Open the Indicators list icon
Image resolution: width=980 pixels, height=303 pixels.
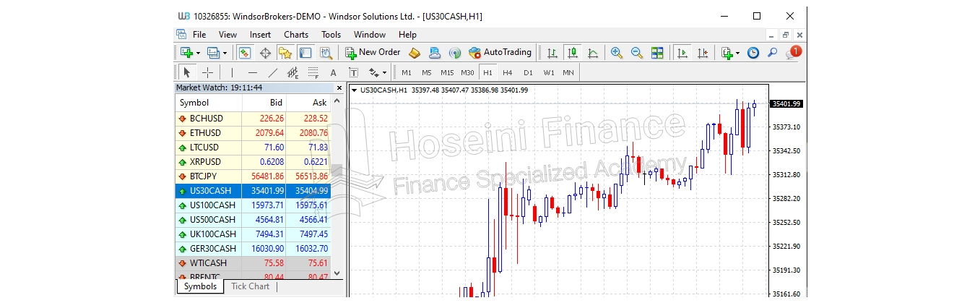[x=727, y=53]
